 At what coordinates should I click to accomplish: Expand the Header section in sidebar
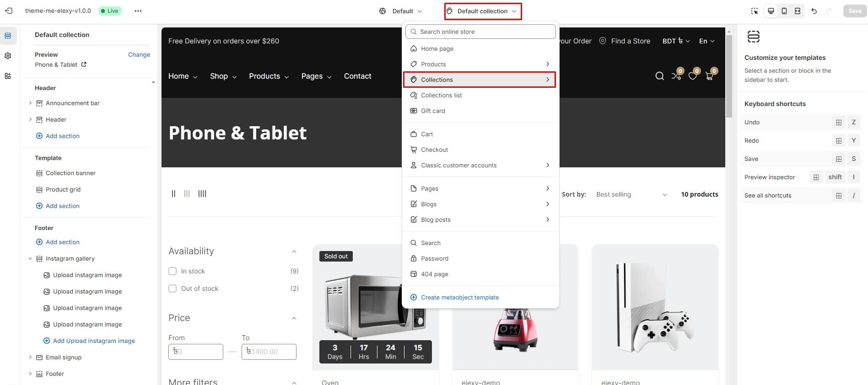tap(30, 120)
